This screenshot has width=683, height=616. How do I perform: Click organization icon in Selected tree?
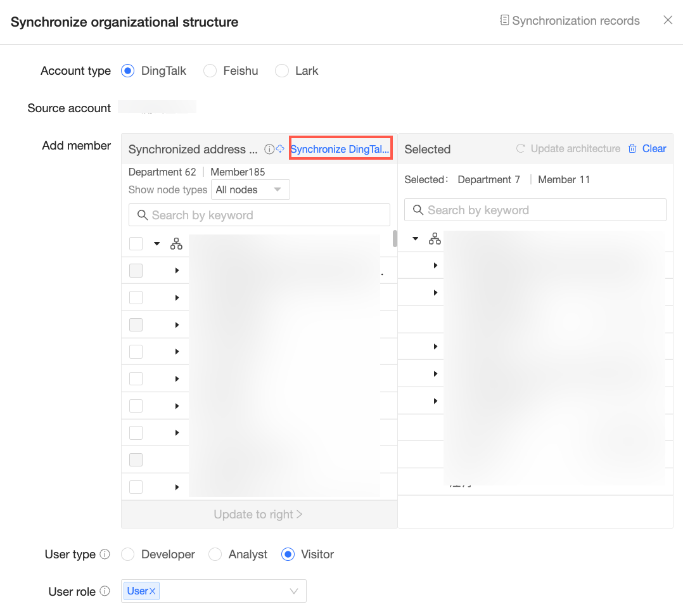[x=435, y=238]
